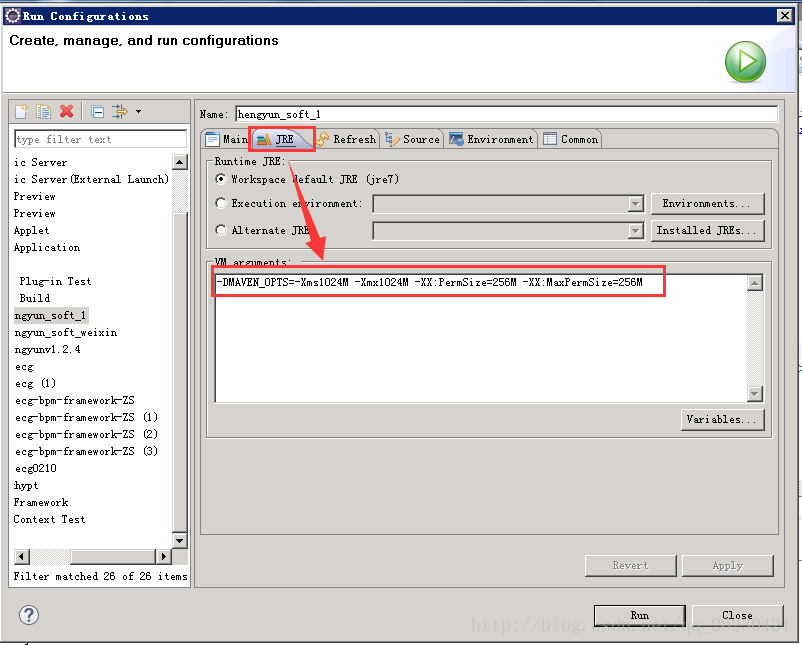Click the Help question mark icon
802x645 pixels.
[28, 615]
